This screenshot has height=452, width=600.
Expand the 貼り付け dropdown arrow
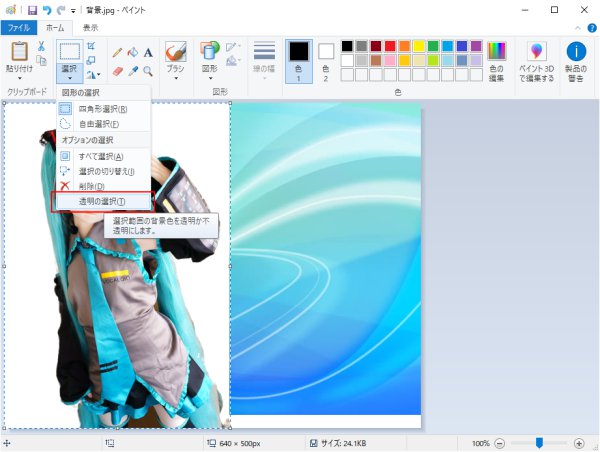coord(20,78)
